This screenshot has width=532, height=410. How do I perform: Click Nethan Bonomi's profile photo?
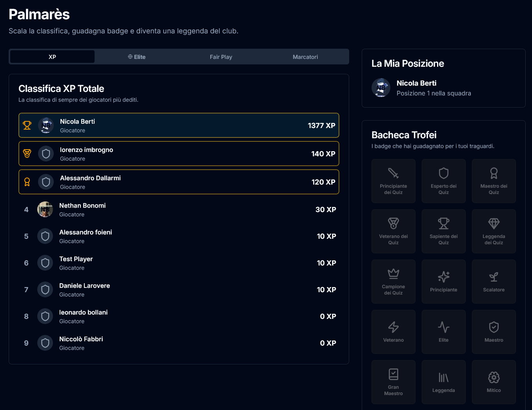pos(45,210)
